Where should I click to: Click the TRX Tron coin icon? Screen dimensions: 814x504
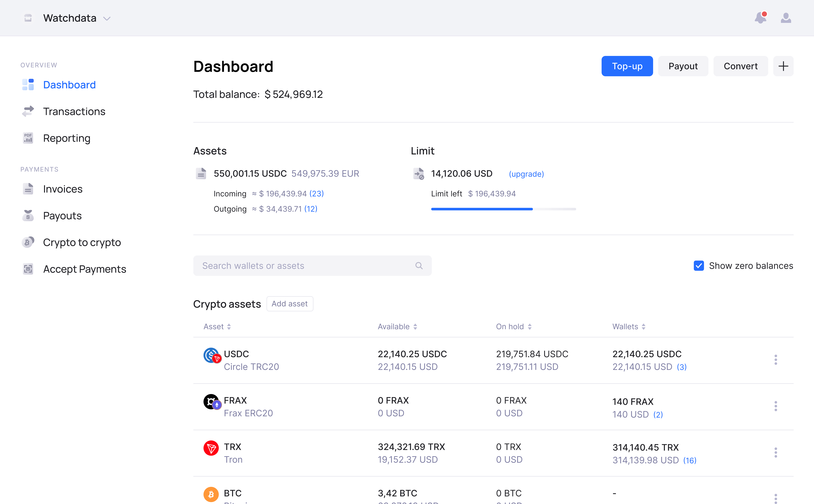pyautogui.click(x=211, y=448)
